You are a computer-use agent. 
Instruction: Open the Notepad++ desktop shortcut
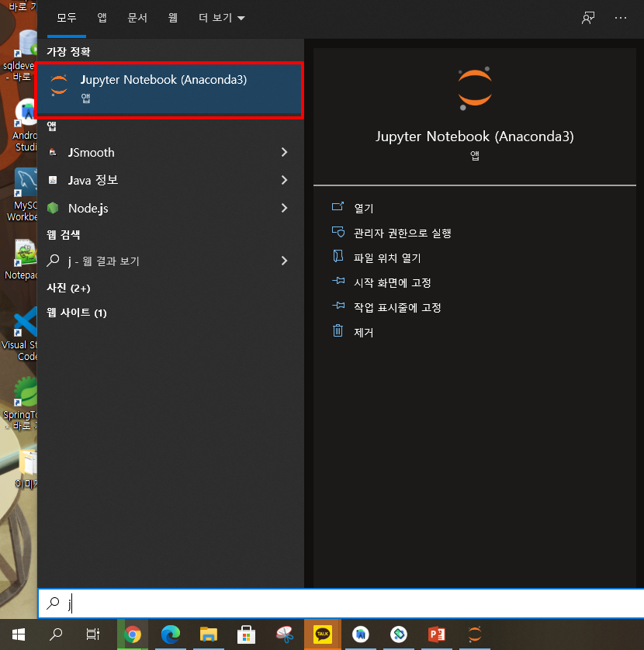tap(22, 260)
